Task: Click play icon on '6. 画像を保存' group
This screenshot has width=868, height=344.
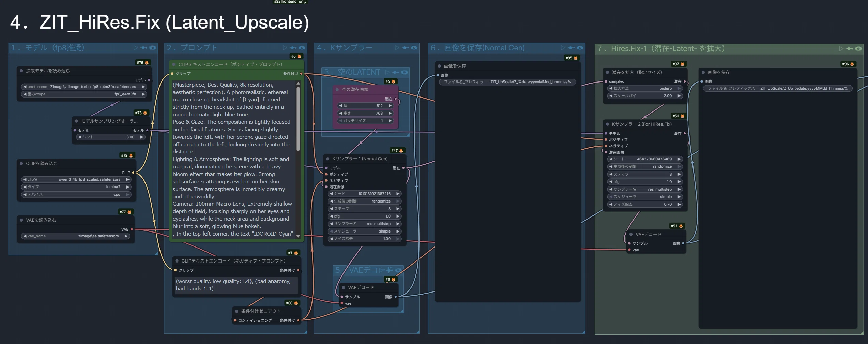Action: [563, 48]
